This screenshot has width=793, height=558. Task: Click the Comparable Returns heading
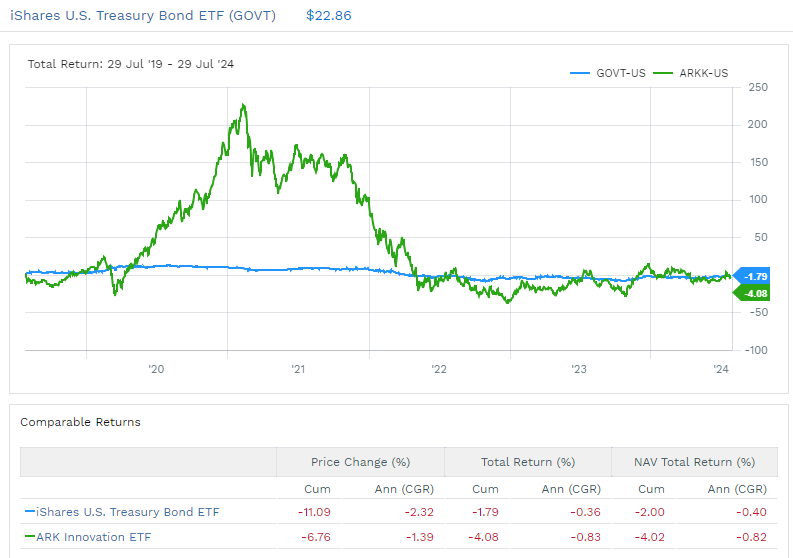click(80, 422)
